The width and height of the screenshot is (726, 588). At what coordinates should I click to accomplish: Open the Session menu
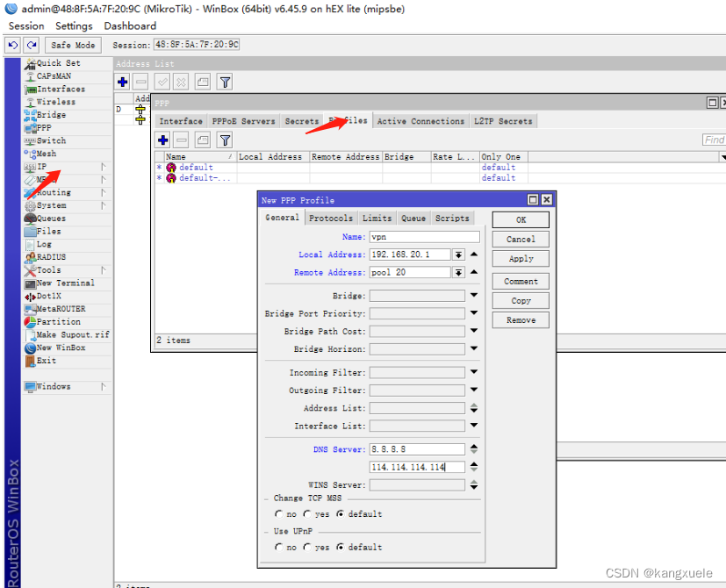coord(25,25)
